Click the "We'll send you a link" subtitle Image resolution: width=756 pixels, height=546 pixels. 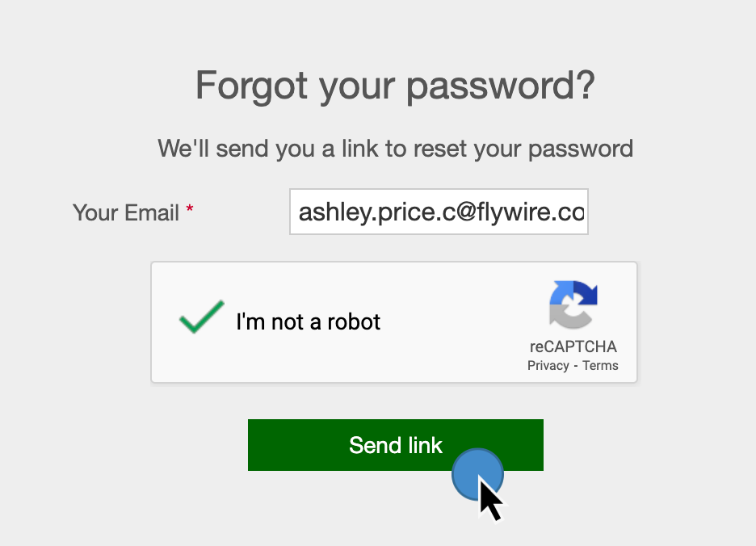pos(395,149)
